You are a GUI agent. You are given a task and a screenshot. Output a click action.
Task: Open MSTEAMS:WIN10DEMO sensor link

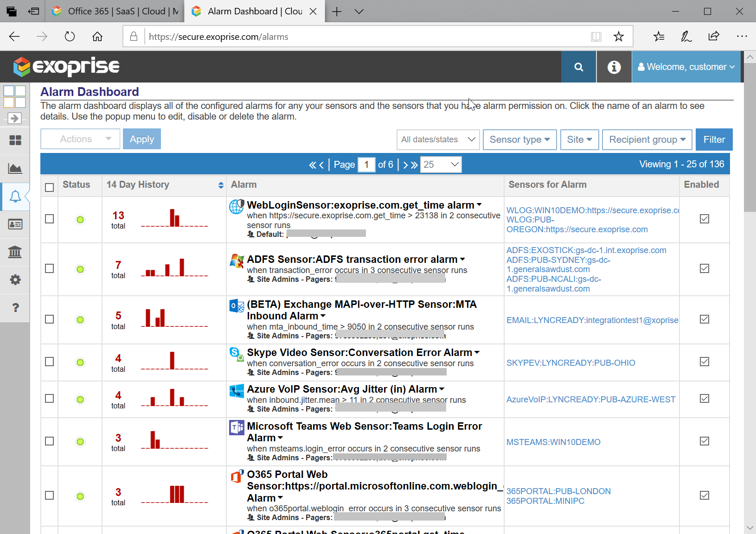(553, 442)
